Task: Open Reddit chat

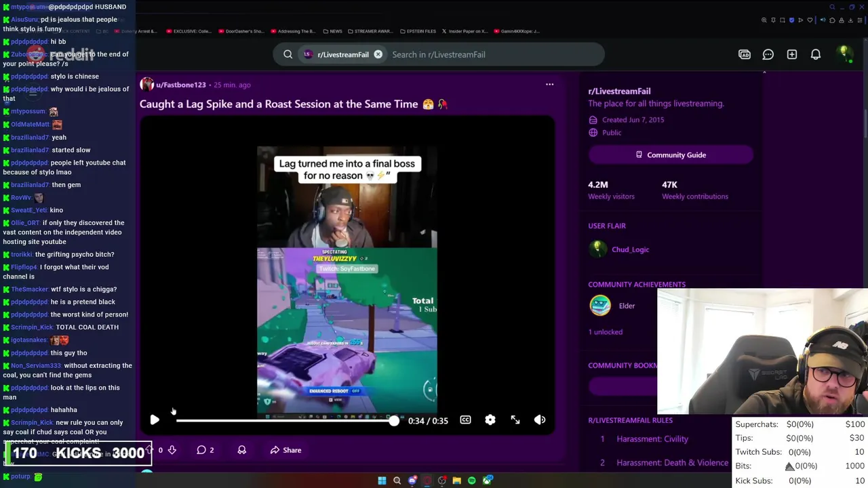Action: coord(768,54)
